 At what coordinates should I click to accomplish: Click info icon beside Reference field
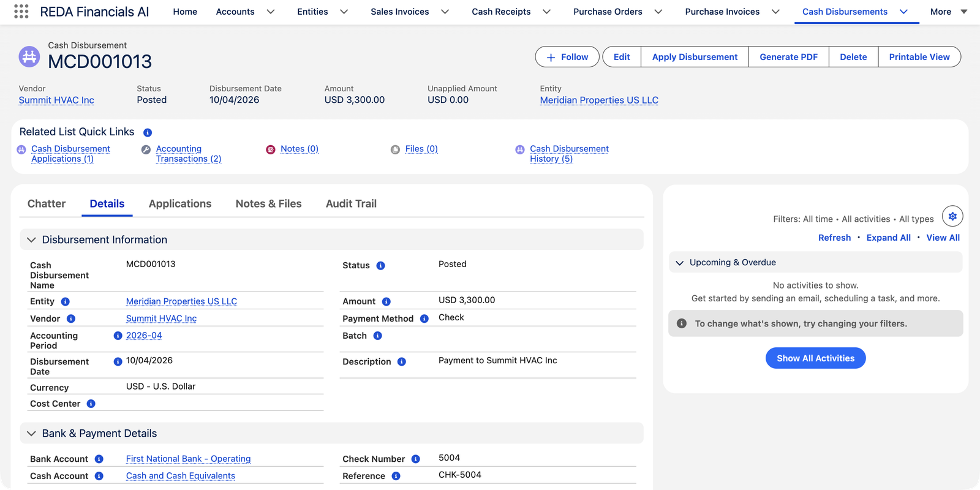(396, 476)
